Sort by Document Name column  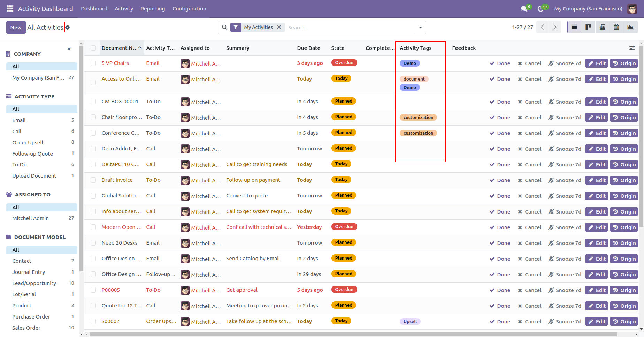122,48
